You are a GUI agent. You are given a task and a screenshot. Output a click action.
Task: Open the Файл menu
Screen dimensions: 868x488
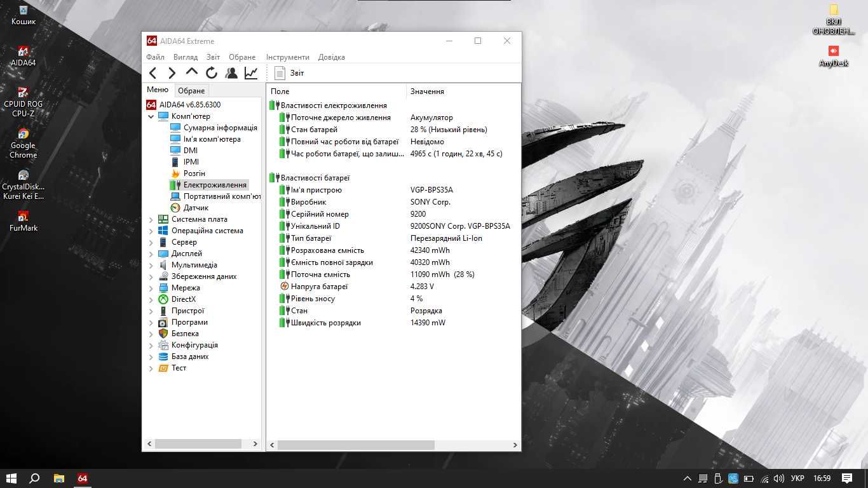point(155,57)
